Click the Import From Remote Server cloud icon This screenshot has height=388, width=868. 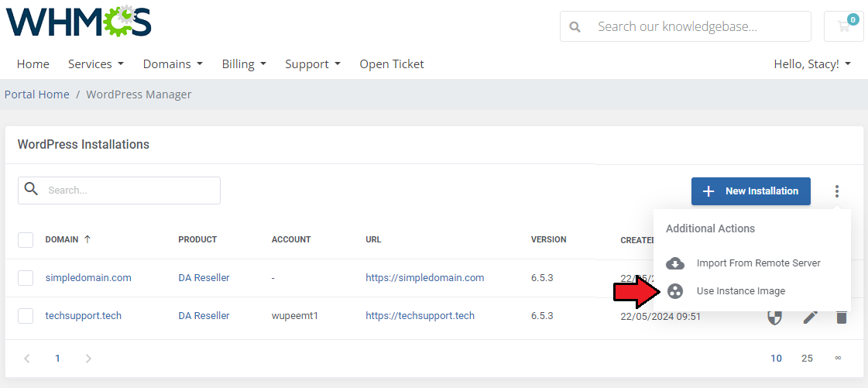(x=674, y=263)
